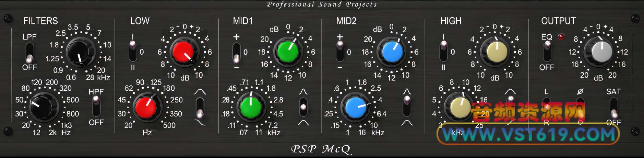The image size is (644, 158).
Task: Click the green MID1 frequency knob
Action: point(251,107)
